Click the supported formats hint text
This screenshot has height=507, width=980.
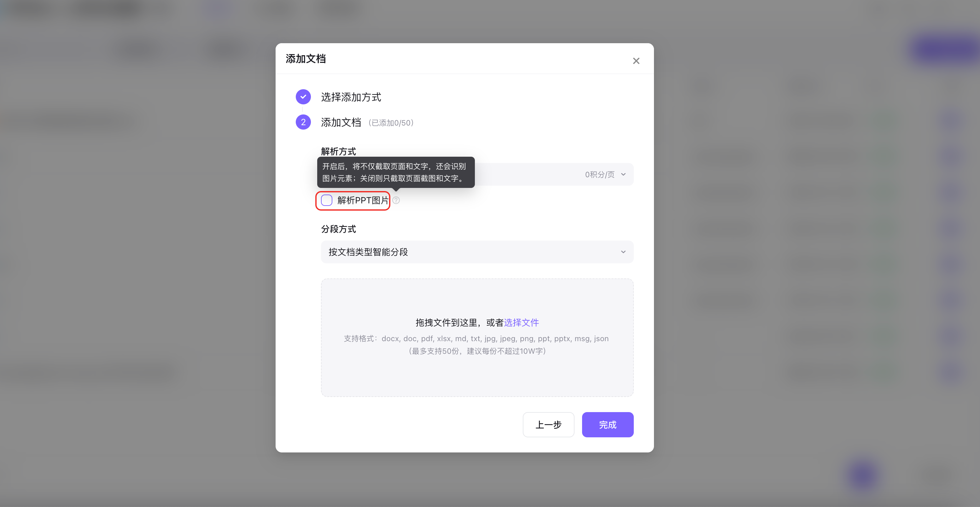click(476, 339)
